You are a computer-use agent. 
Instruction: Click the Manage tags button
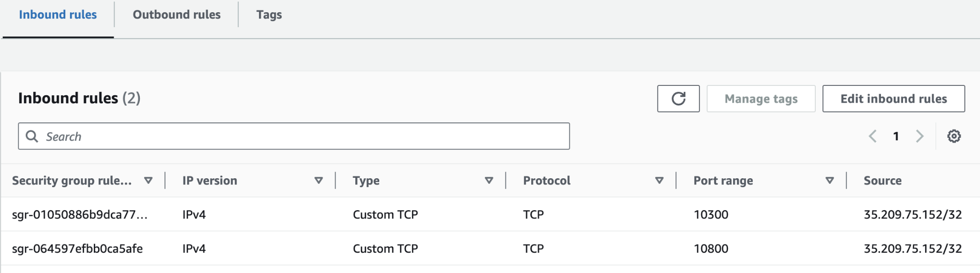click(x=761, y=99)
